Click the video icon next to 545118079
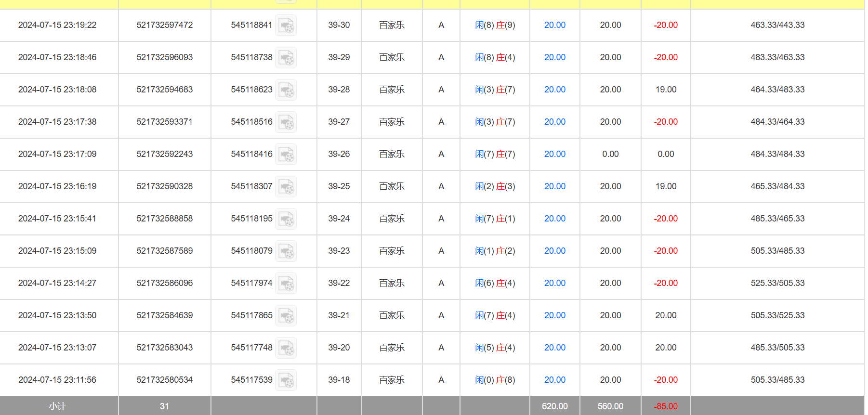Viewport: 868px width, 415px height. 286,251
